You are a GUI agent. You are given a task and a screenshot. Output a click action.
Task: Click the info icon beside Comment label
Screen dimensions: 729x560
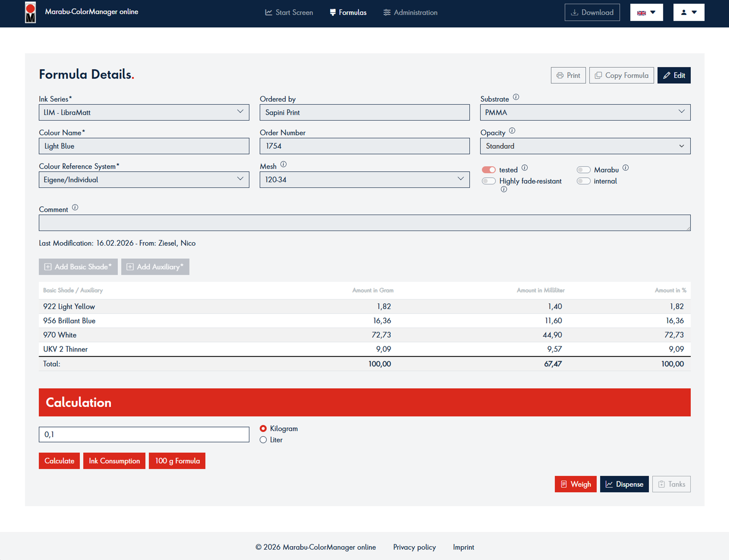pos(75,208)
